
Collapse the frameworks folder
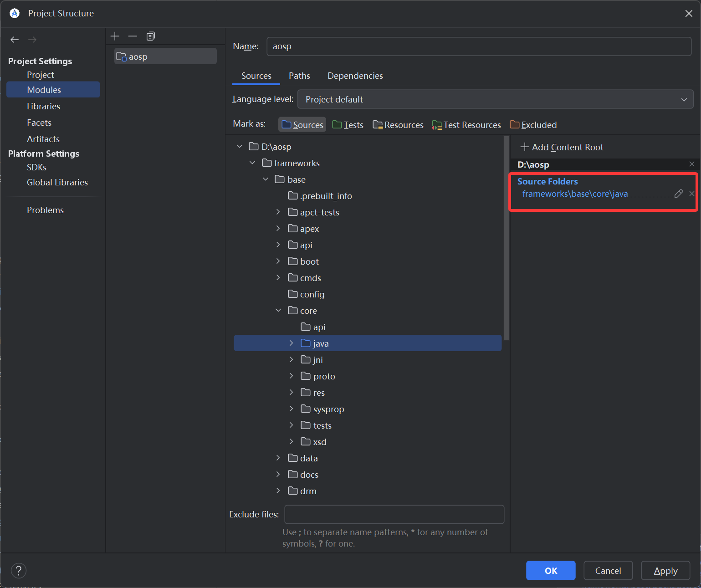(252, 163)
